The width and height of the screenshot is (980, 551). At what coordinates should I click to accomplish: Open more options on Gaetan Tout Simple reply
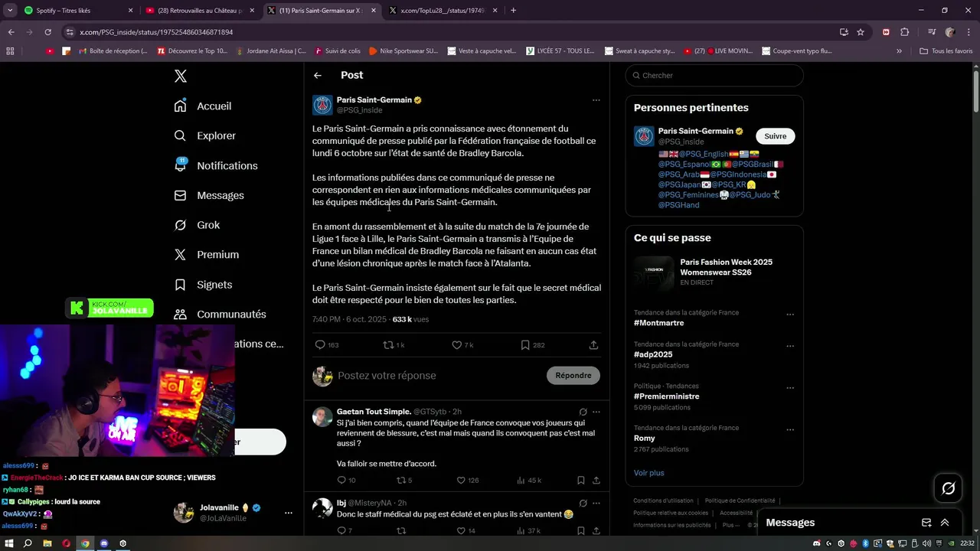coord(596,412)
